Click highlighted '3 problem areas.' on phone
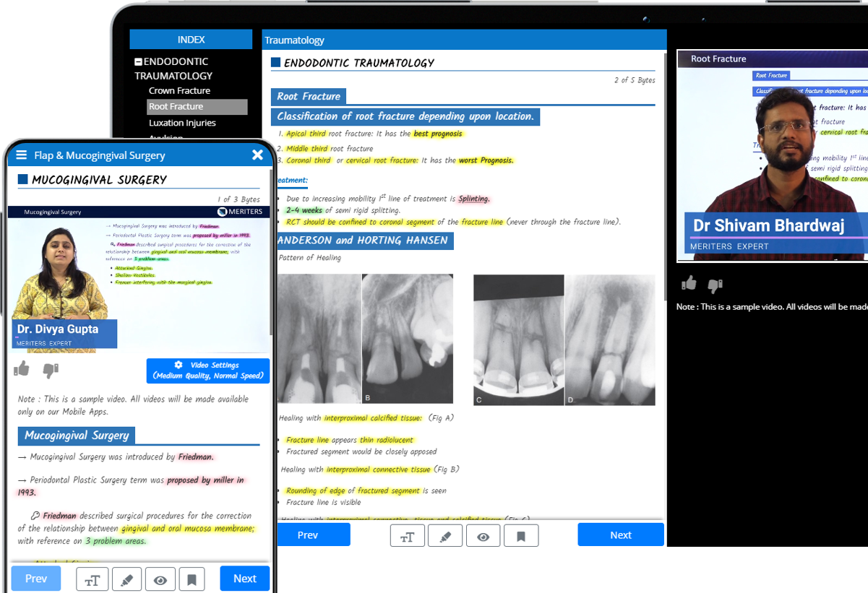The height and width of the screenshot is (593, 868). click(116, 541)
